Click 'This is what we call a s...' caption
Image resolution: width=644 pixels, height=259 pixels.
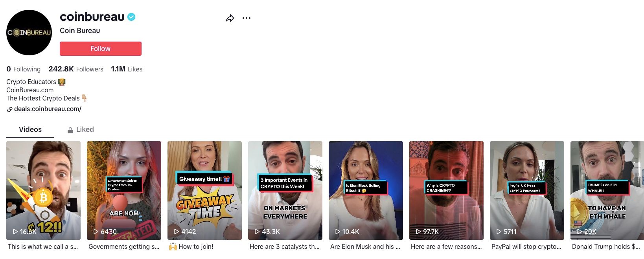click(x=43, y=246)
